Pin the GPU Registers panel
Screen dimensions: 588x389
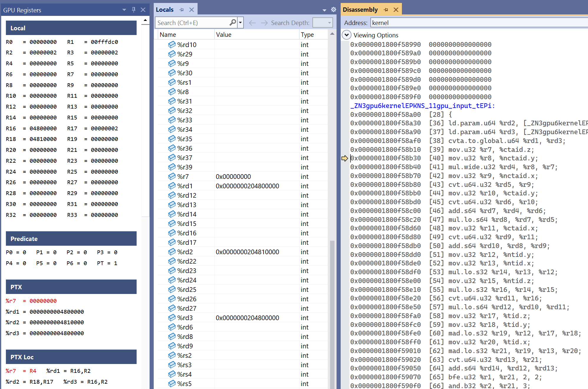point(134,10)
